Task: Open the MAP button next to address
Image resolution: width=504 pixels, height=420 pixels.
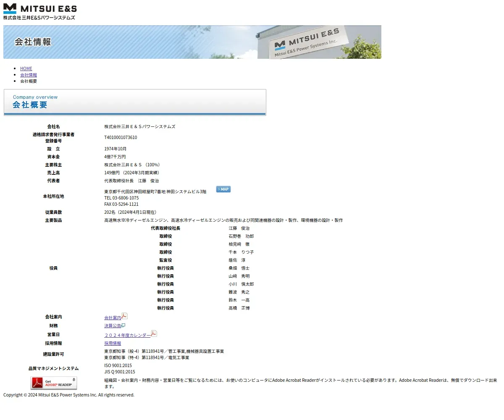Action: coord(223,189)
